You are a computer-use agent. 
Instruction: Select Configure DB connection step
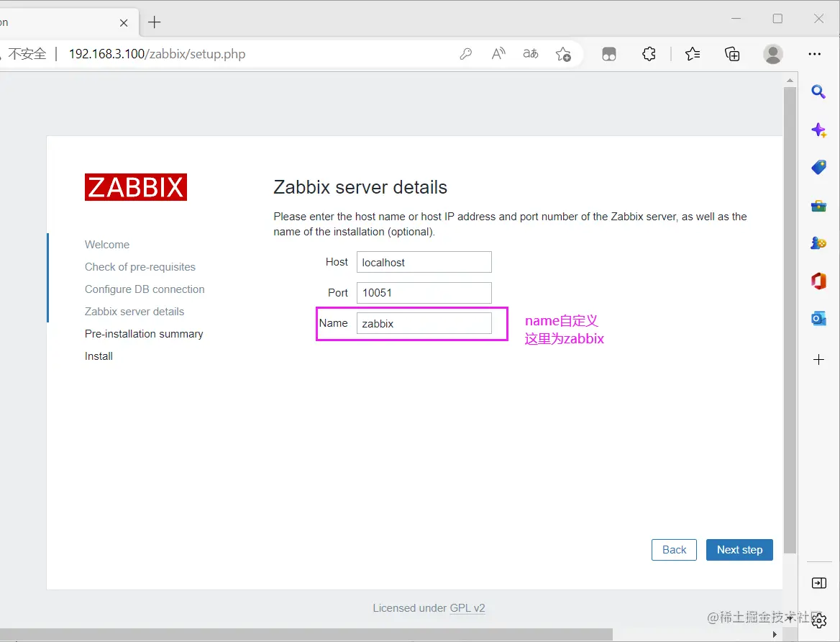coord(145,289)
